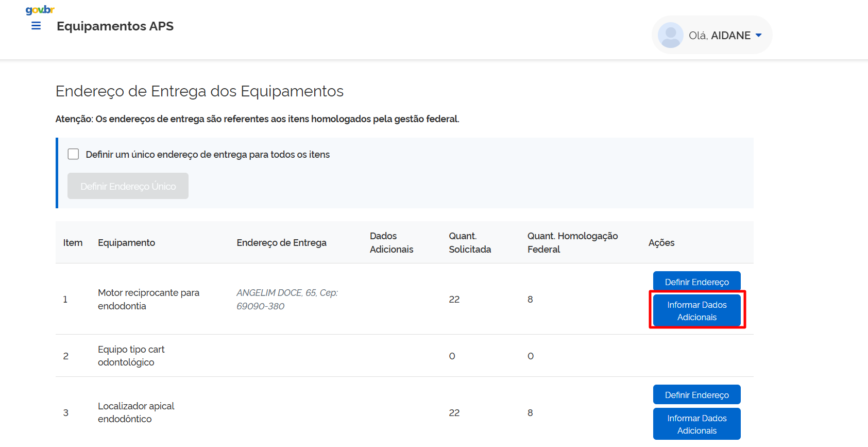Click 'Informar Dados Adicionais' for Motor reciprocante

click(x=696, y=311)
